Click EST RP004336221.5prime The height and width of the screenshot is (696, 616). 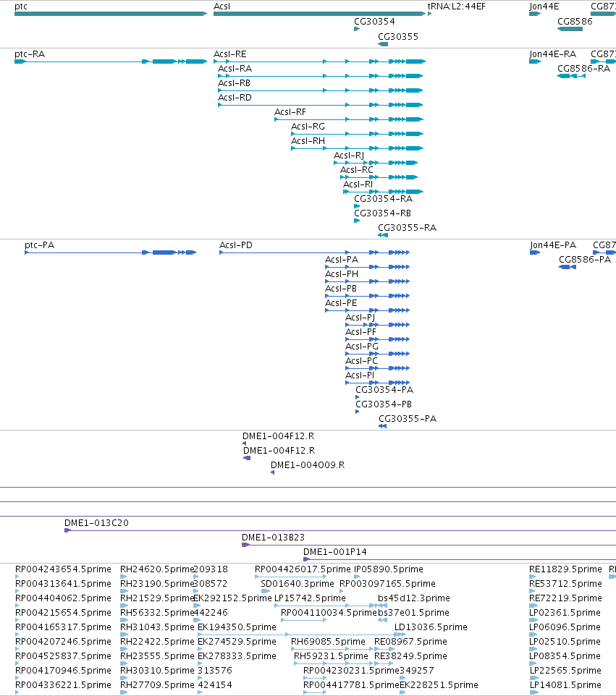(63, 685)
